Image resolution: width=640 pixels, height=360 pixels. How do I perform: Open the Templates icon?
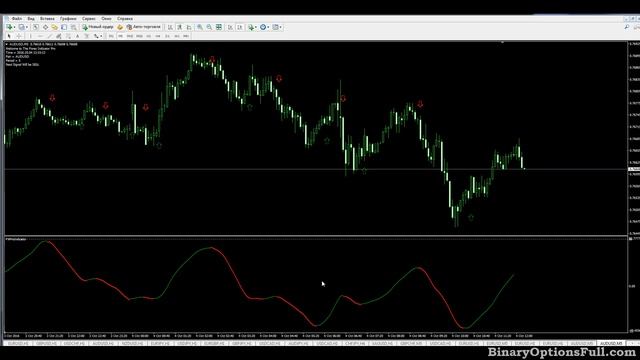coord(275,27)
